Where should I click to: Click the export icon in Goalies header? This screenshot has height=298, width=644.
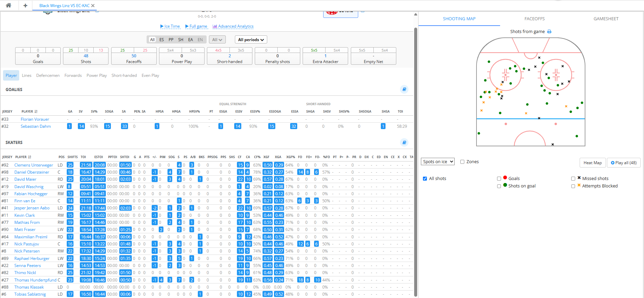coord(404,89)
